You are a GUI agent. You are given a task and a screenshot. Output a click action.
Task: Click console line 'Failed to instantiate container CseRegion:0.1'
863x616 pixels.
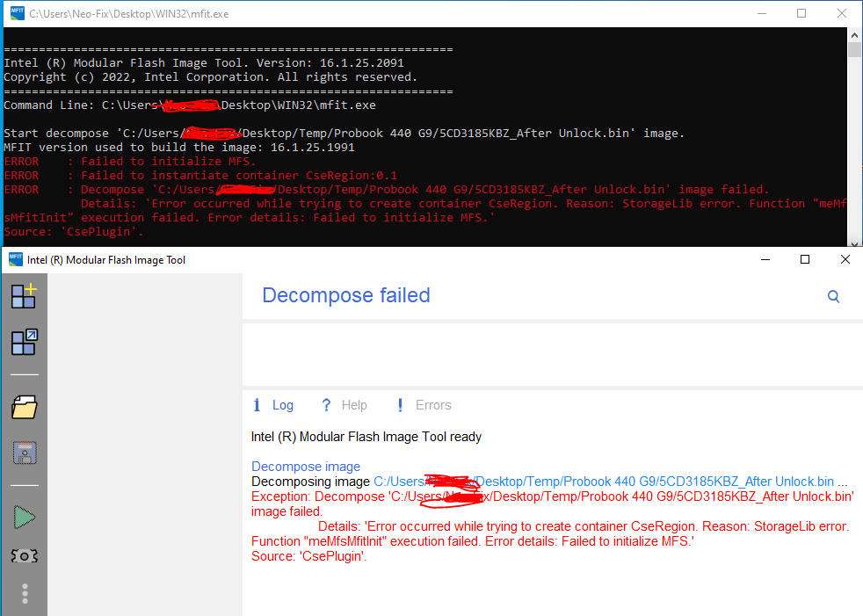coord(200,176)
